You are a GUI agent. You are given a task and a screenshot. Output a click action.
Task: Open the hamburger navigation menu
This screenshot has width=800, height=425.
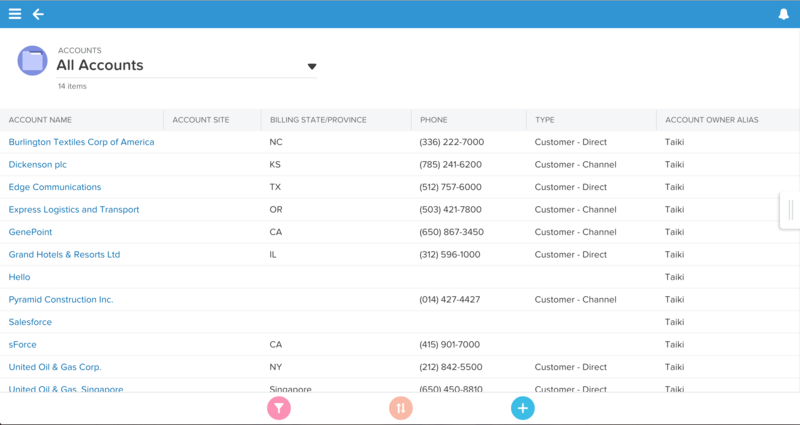(x=15, y=14)
